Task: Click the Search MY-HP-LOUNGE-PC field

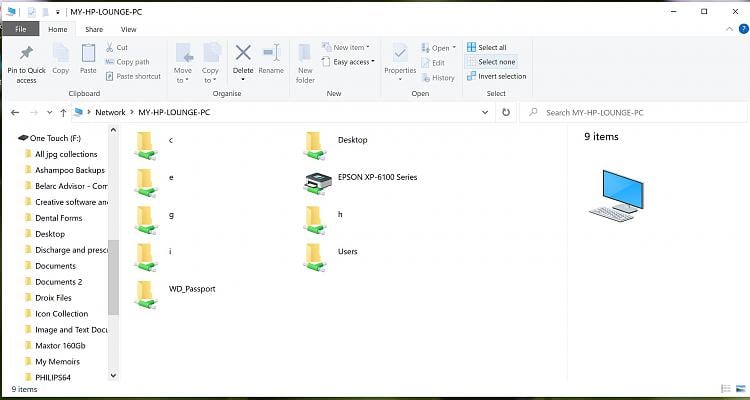Action: point(634,112)
